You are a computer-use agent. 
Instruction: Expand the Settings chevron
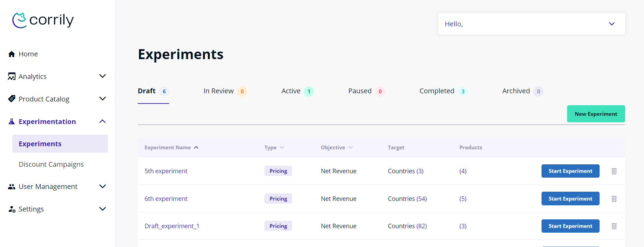[102, 209]
